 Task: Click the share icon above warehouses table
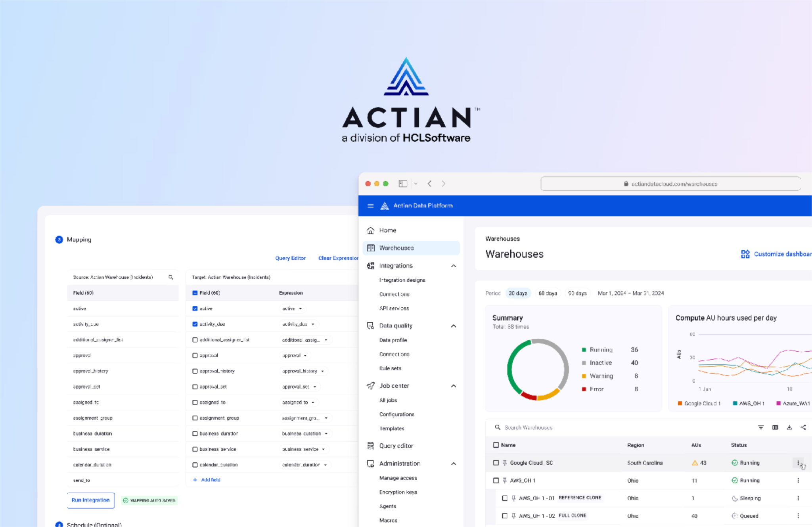point(803,427)
